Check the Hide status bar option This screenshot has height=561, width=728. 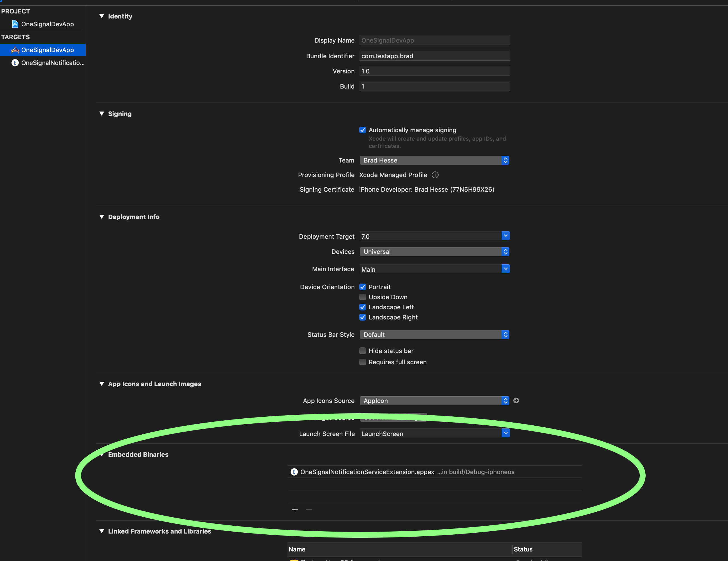click(x=363, y=351)
